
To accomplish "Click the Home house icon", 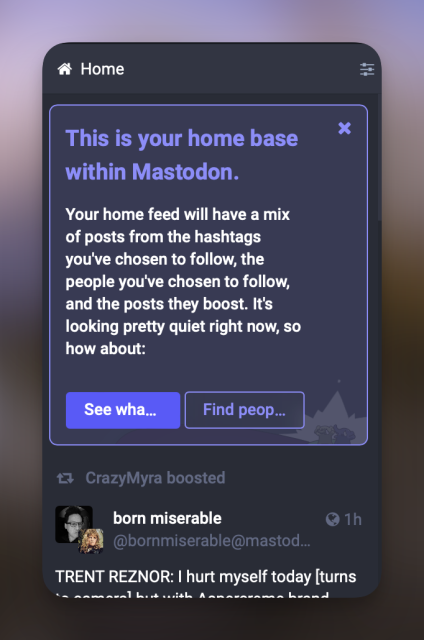I will (64, 69).
